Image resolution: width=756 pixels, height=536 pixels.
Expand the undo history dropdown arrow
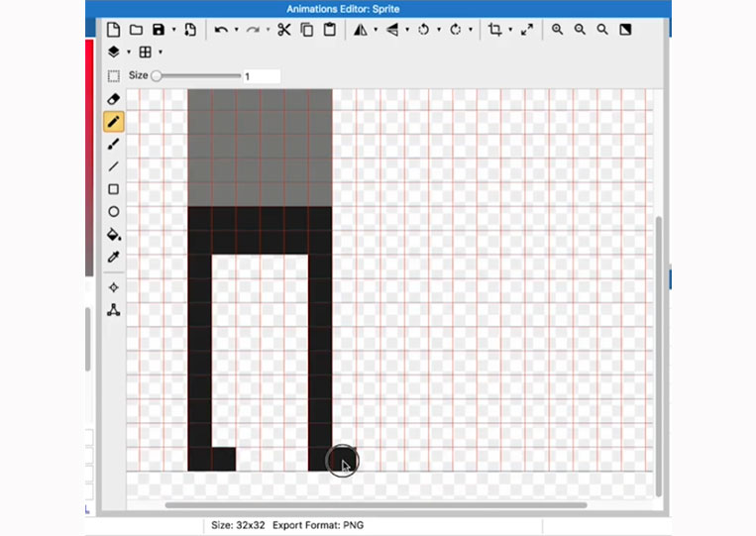[x=236, y=30]
